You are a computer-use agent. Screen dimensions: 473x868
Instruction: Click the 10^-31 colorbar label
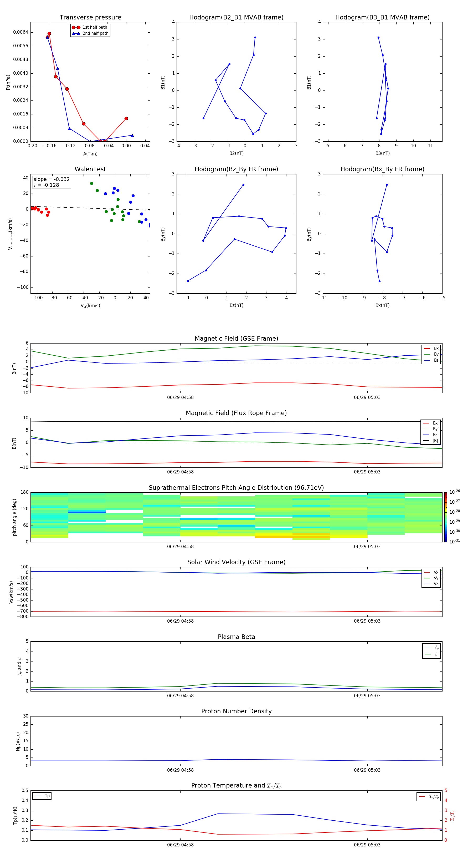455,542
